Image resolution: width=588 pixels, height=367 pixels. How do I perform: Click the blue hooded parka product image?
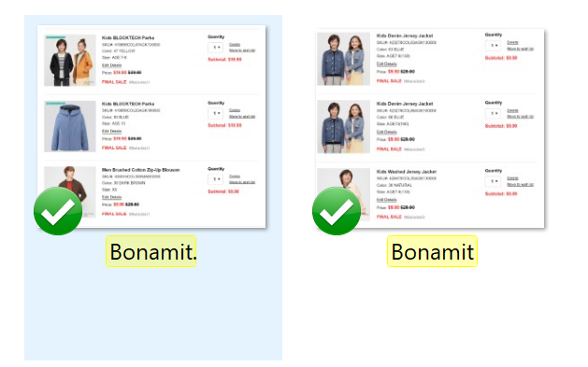(70, 126)
